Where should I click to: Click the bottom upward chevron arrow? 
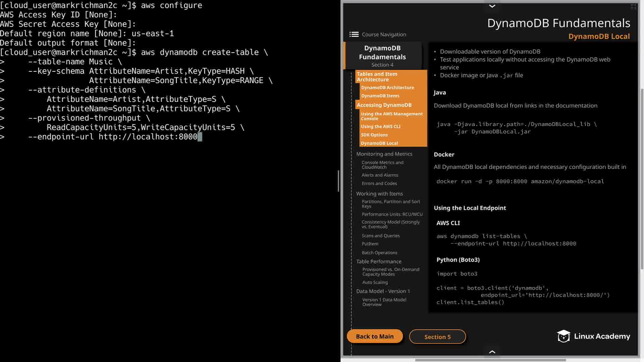point(492,352)
